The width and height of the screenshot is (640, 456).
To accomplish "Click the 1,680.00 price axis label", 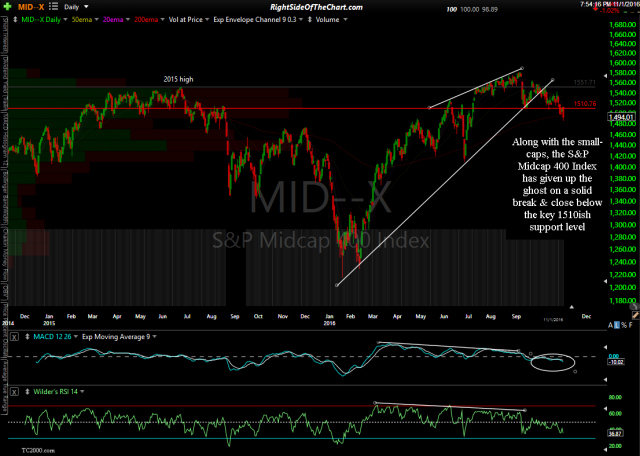I will tap(622, 24).
